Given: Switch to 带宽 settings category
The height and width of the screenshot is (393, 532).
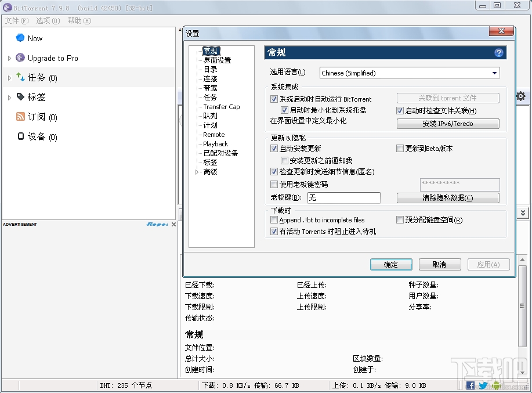Looking at the screenshot, I should click(x=209, y=88).
